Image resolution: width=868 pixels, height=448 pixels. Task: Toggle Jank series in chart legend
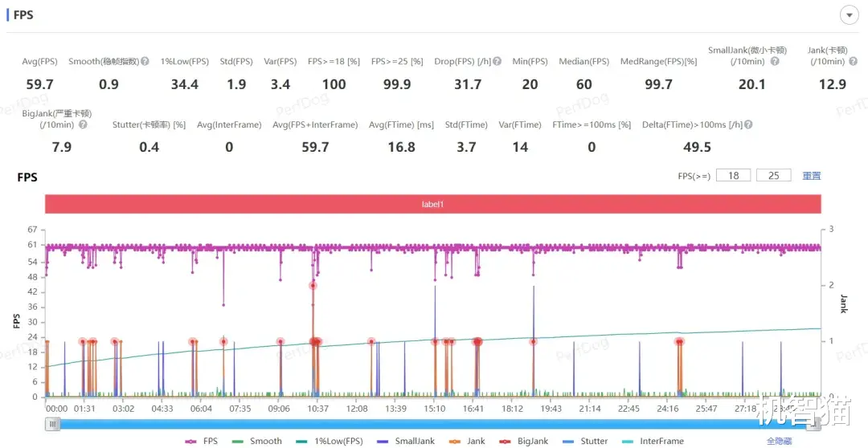click(x=467, y=442)
